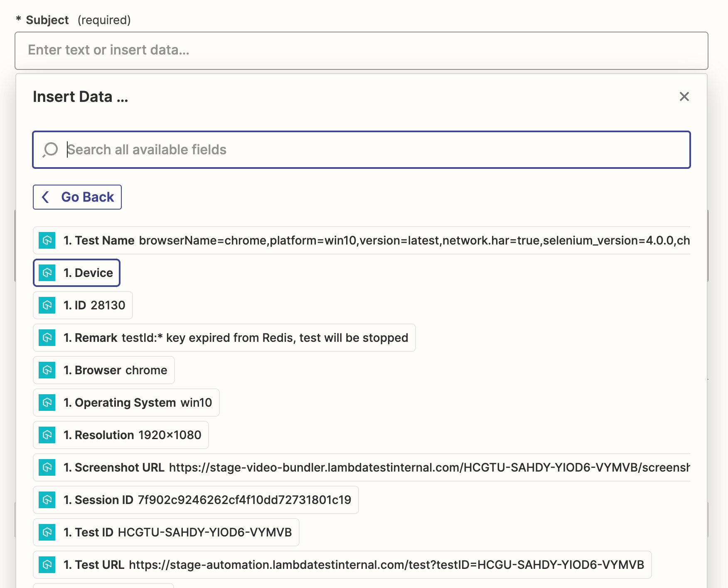Go back to the previous data list
Screen dimensions: 728x588
pyautogui.click(x=77, y=197)
